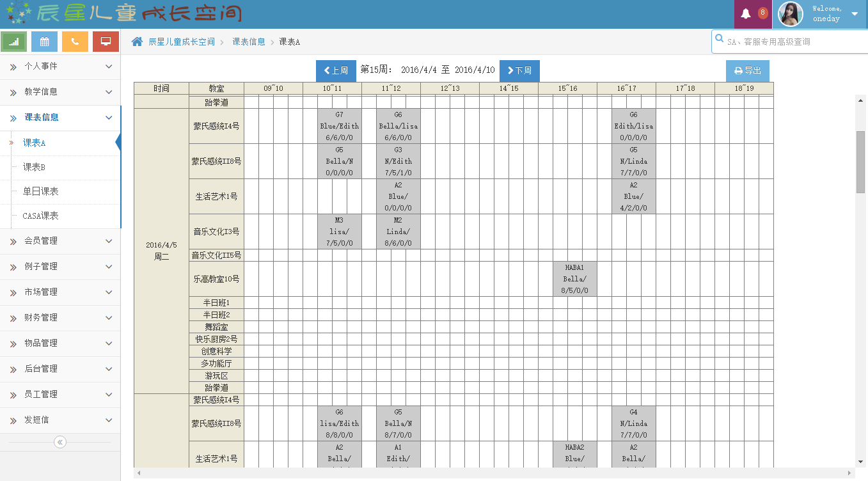Click the home icon in the breadcrumb
This screenshot has height=481, width=868.
137,40
